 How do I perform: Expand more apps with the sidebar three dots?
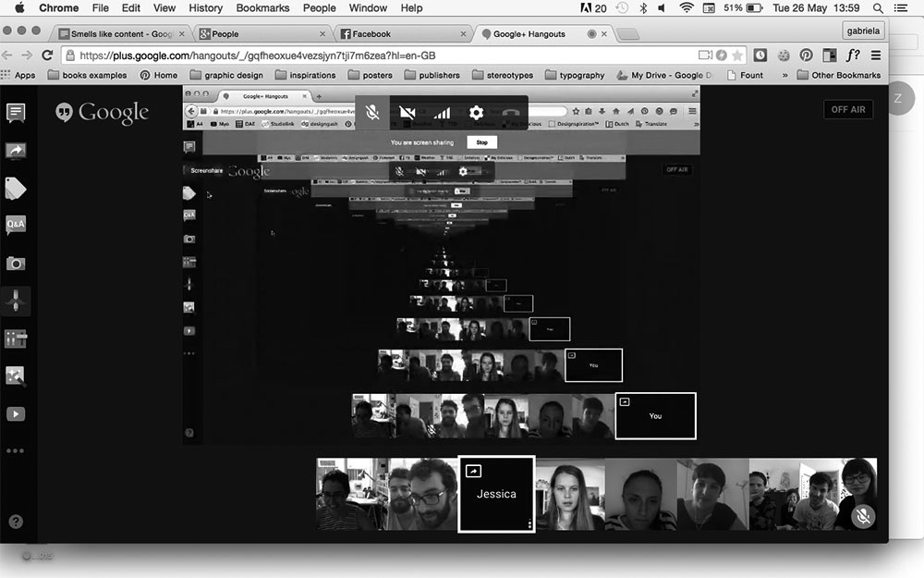(x=16, y=451)
